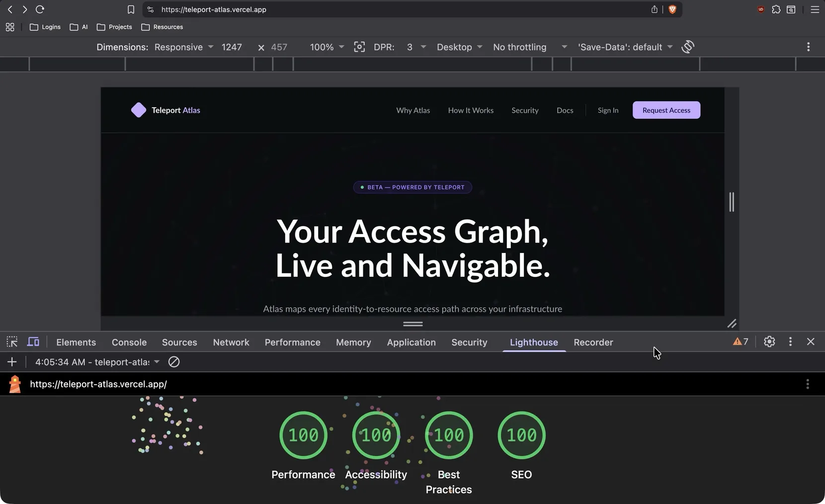Click the share icon in address bar
The width and height of the screenshot is (825, 504).
click(655, 9)
